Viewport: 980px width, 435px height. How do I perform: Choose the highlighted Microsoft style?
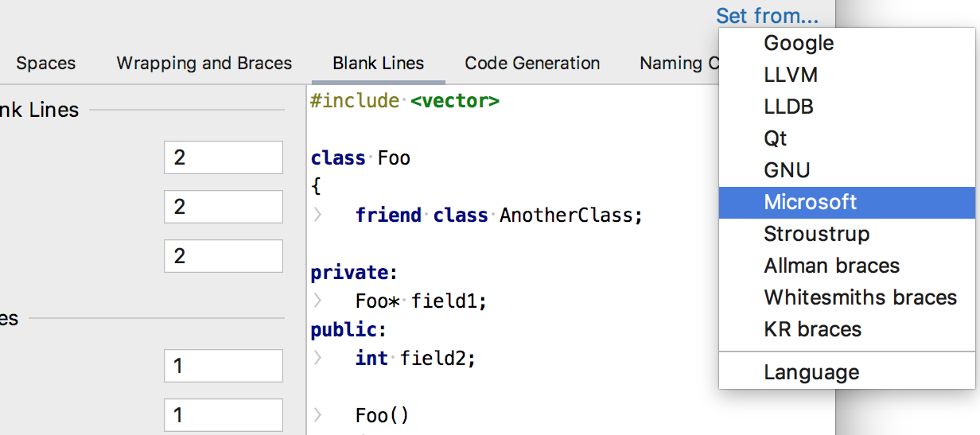tap(810, 202)
